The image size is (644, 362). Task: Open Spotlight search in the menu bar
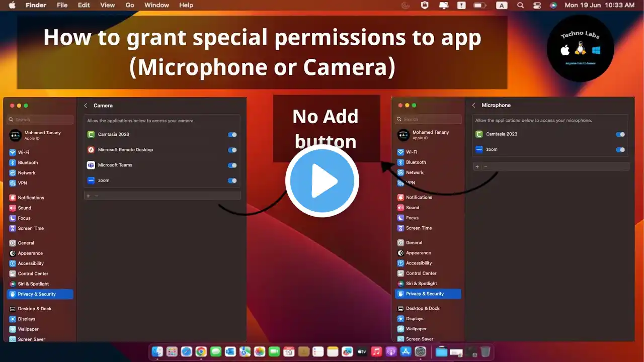(520, 5)
